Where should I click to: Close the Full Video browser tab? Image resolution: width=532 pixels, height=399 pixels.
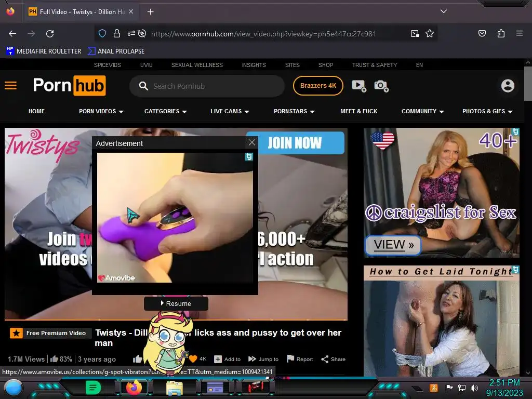tap(131, 11)
